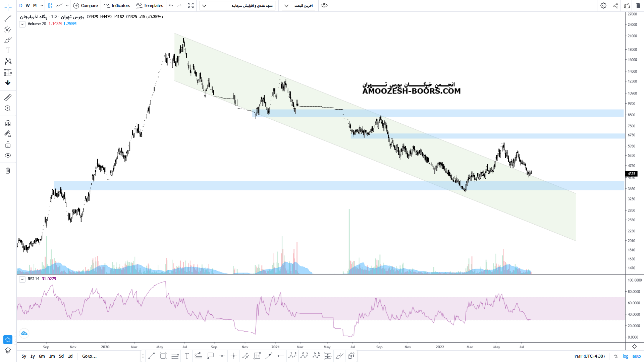The height and width of the screenshot is (362, 644).
Task: Collapse the RSI indicator legend
Action: click(22, 279)
